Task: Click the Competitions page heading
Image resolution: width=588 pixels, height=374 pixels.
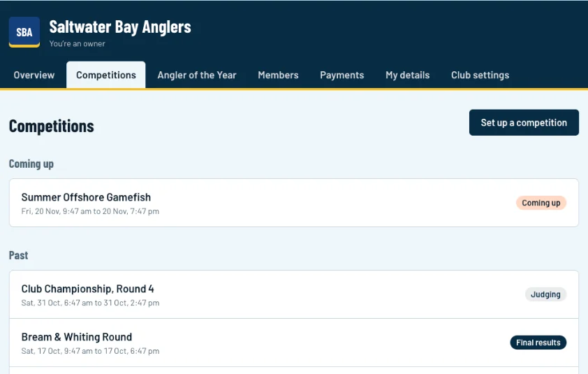Action: 52,126
